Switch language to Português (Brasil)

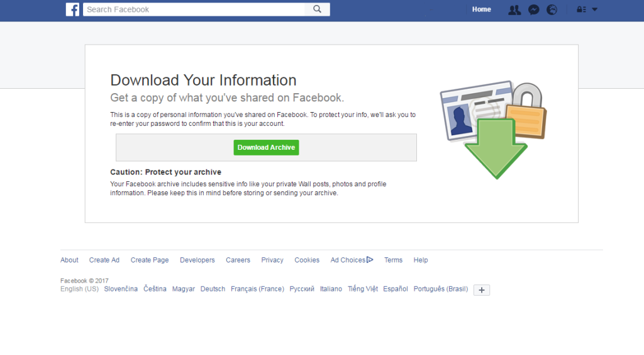[x=441, y=289]
